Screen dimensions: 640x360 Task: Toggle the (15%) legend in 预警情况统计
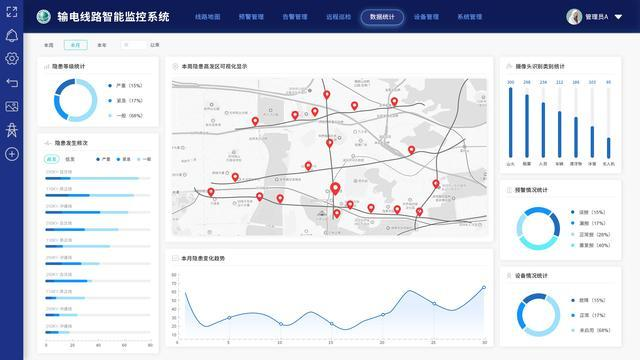588,212
